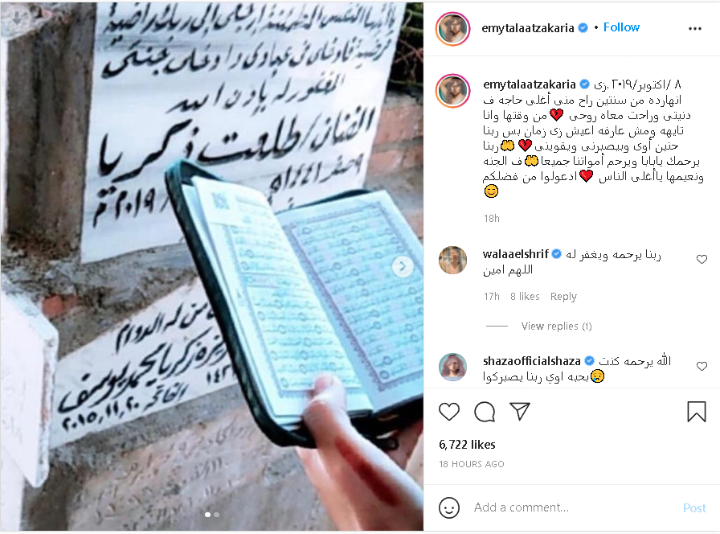
Task: Like walaaelshrif's comment heart
Action: click(x=702, y=259)
